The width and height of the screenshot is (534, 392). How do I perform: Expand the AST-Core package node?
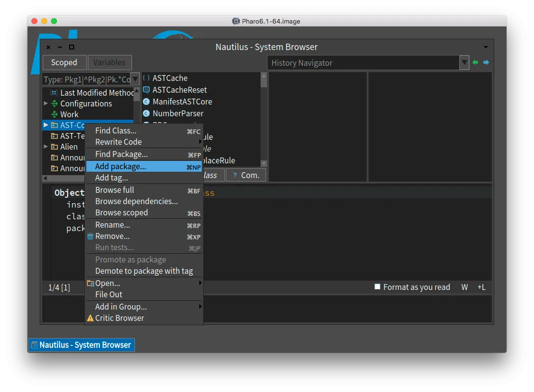tap(46, 125)
